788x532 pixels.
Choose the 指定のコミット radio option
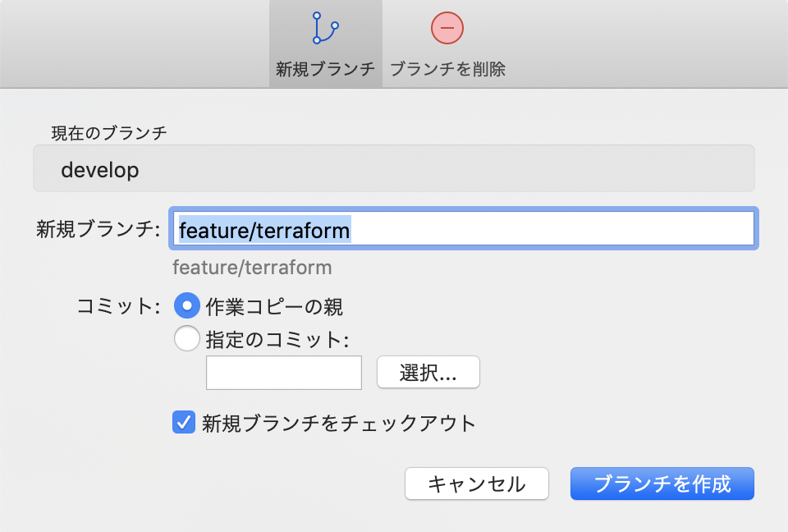(187, 337)
